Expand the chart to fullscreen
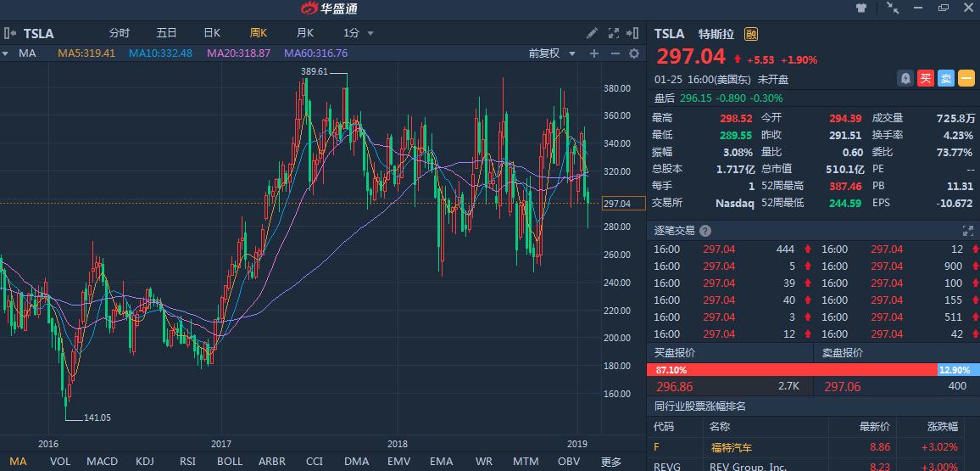Screen dimensions: 980x471 point(613,33)
